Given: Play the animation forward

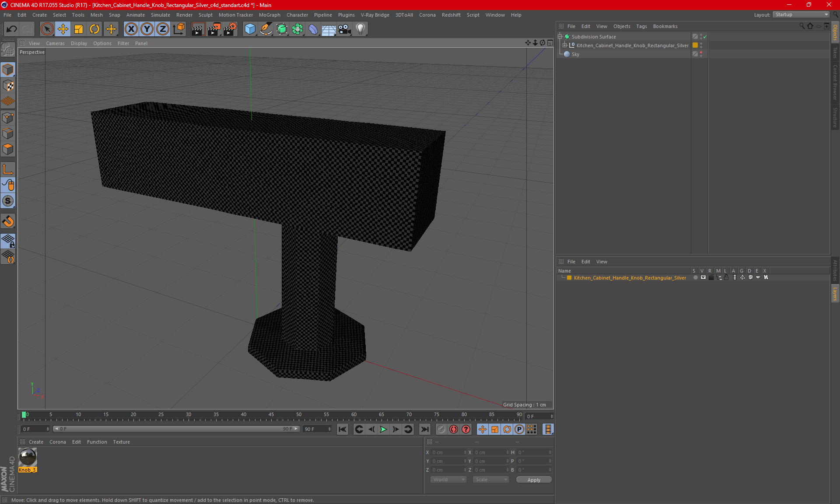Looking at the screenshot, I should pos(383,429).
